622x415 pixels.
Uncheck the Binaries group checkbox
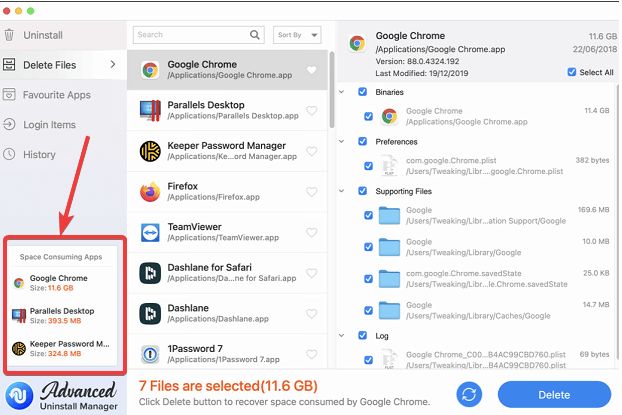(x=361, y=92)
